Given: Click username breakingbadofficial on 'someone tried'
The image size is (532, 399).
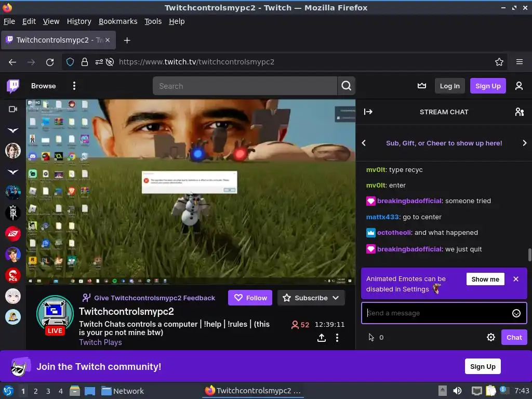Looking at the screenshot, I should click(x=409, y=201).
